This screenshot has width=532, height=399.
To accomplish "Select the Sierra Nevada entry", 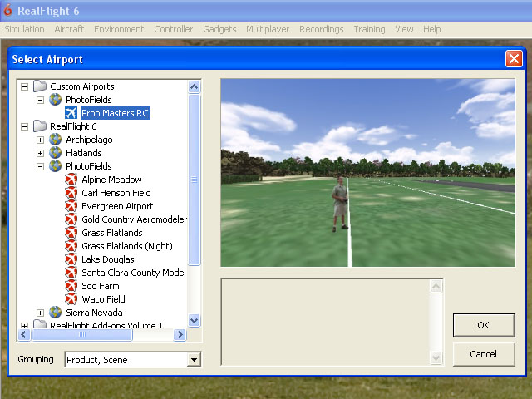I will tap(94, 313).
